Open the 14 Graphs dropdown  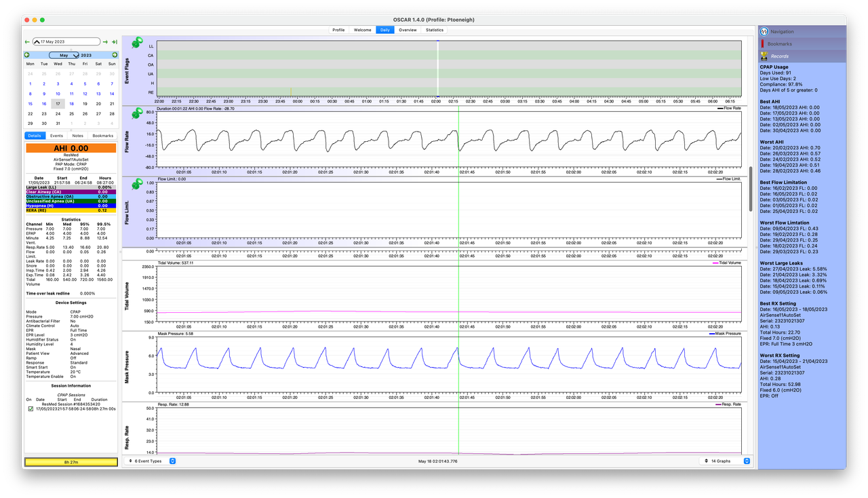coord(725,461)
